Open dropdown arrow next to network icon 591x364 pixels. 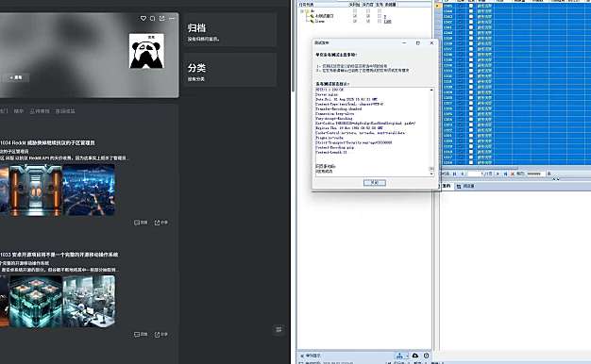(x=407, y=356)
